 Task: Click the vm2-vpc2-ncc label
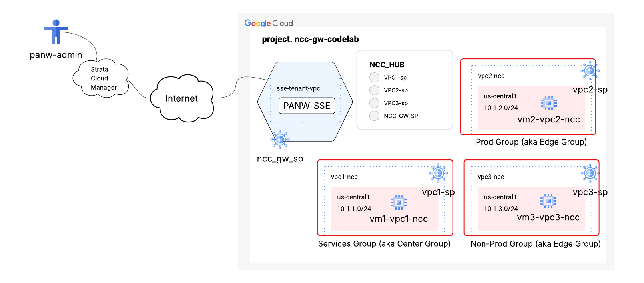(548, 120)
